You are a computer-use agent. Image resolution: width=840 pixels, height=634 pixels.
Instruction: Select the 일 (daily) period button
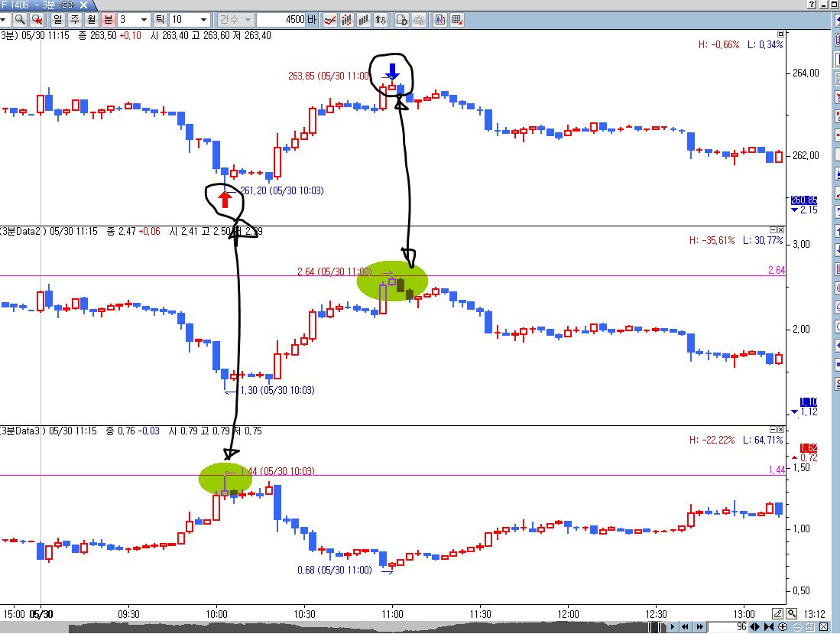tap(58, 20)
